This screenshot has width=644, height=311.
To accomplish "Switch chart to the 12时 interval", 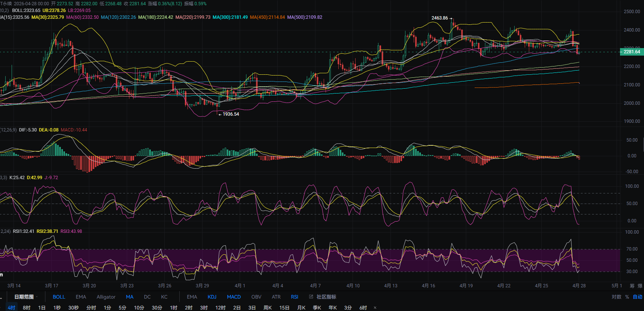I will [x=220, y=308].
